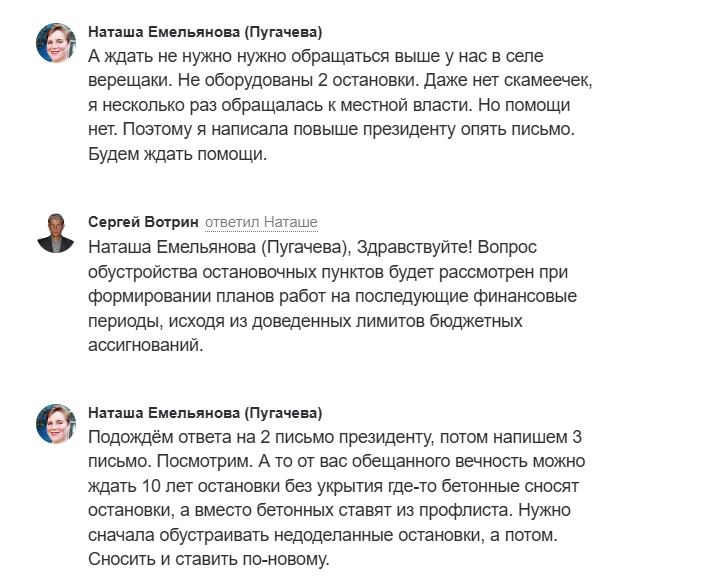The width and height of the screenshot is (706, 588).
Task: Open author name above the "Подождём ответа" comment
Action: click(205, 413)
